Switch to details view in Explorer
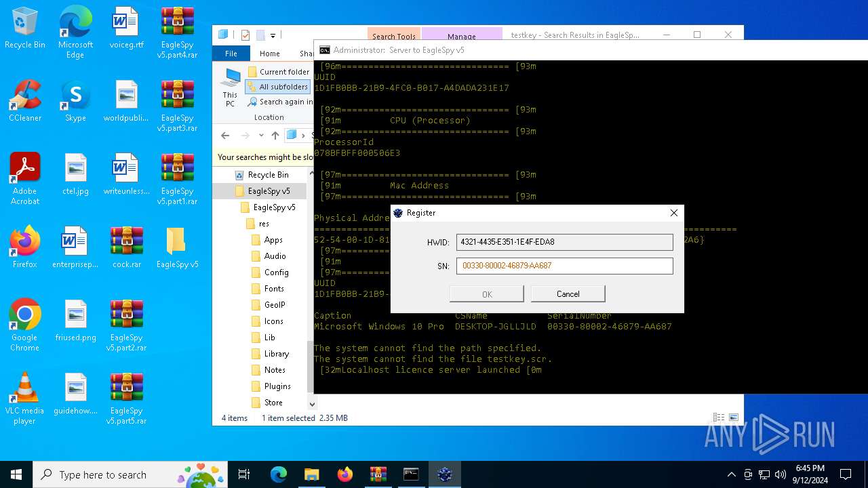This screenshot has width=868, height=488. (719, 418)
